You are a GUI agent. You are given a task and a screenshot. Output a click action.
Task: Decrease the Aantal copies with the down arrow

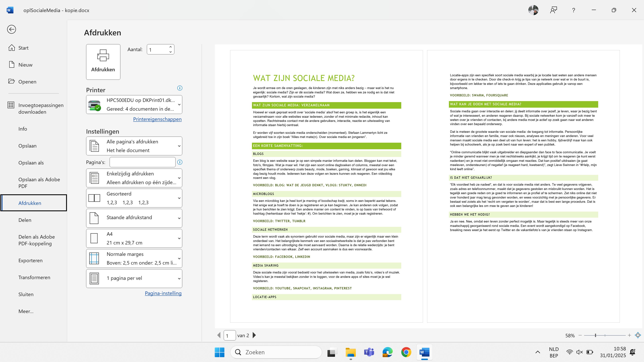[x=170, y=52]
